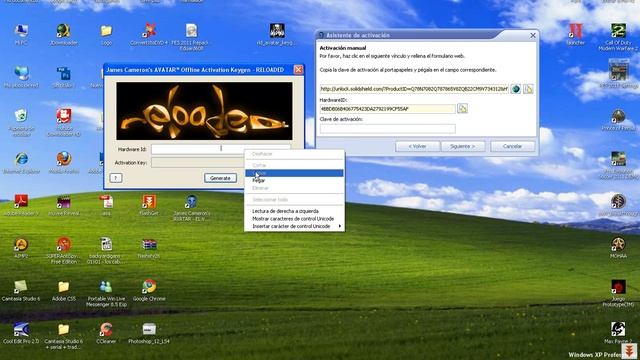Open the Adobe CS5 folder
640x360 pixels.
64,291
